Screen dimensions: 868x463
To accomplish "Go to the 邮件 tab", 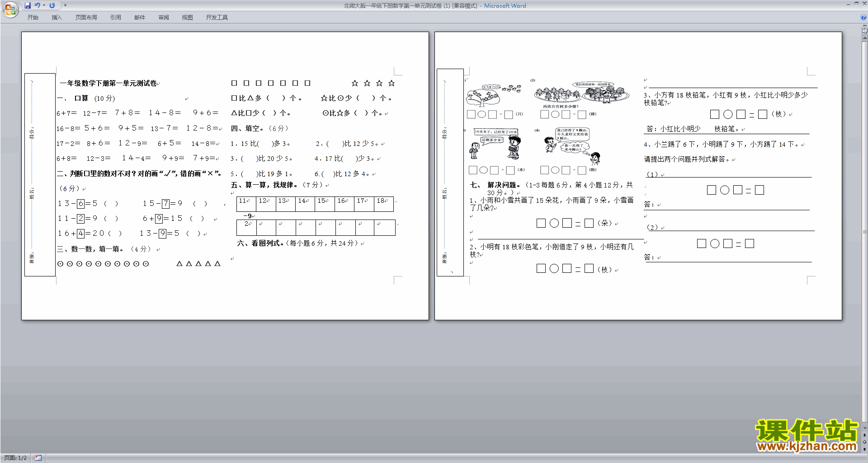I will click(140, 18).
